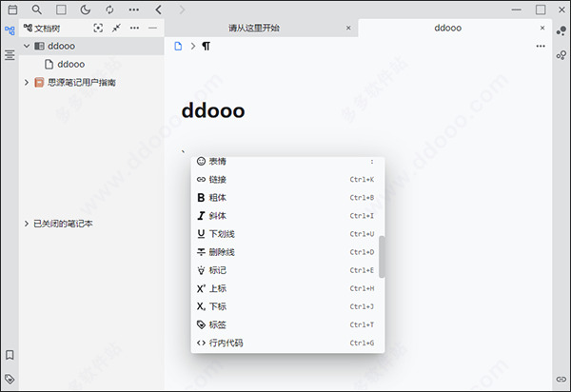The width and height of the screenshot is (571, 392).
Task: Expand 思源笔记用户指南 notebook
Action: (x=27, y=83)
